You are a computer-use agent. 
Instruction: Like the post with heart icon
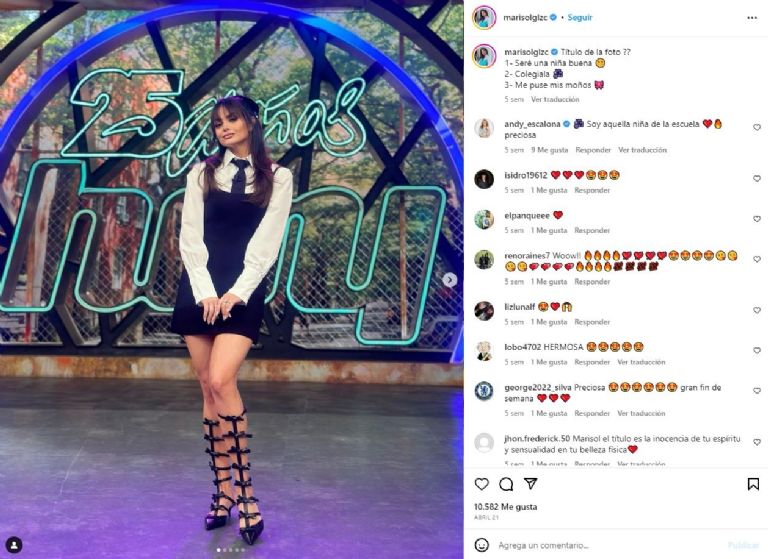[481, 484]
